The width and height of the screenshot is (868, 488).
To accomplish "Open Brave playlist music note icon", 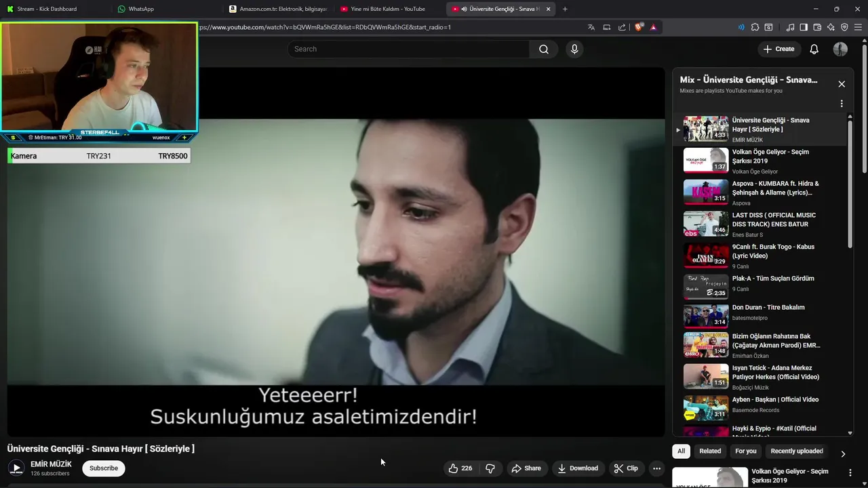I will (x=790, y=27).
